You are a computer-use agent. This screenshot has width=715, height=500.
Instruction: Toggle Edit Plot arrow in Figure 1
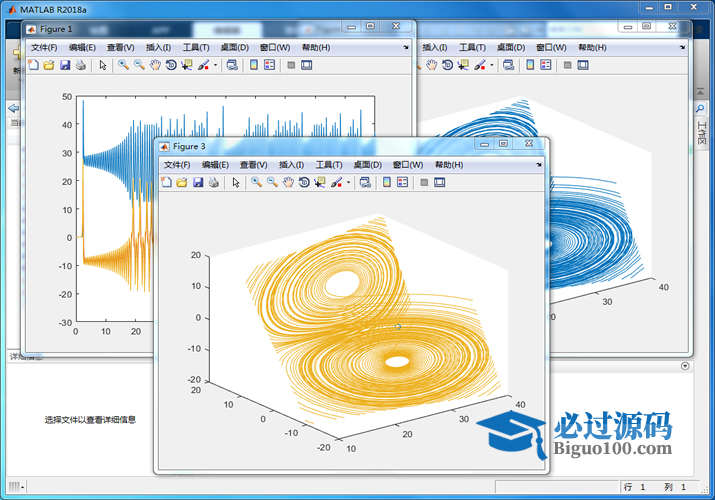coord(103,65)
